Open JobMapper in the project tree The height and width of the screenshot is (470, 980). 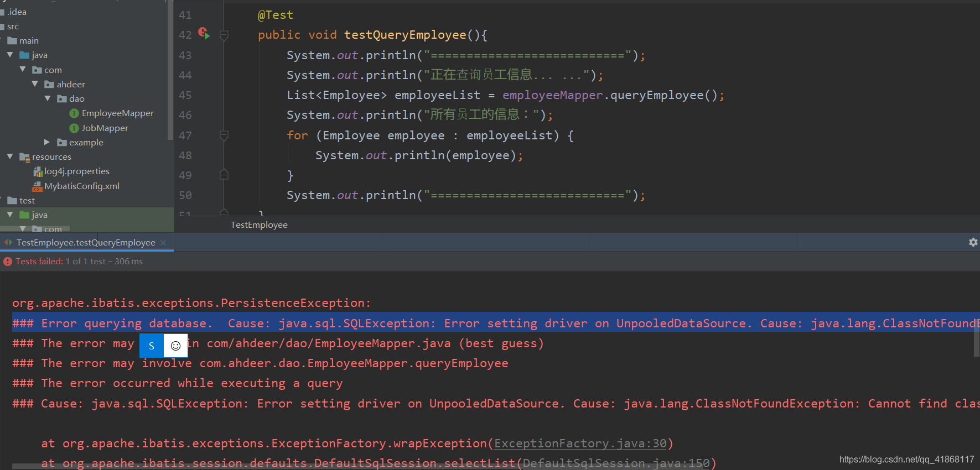[105, 128]
